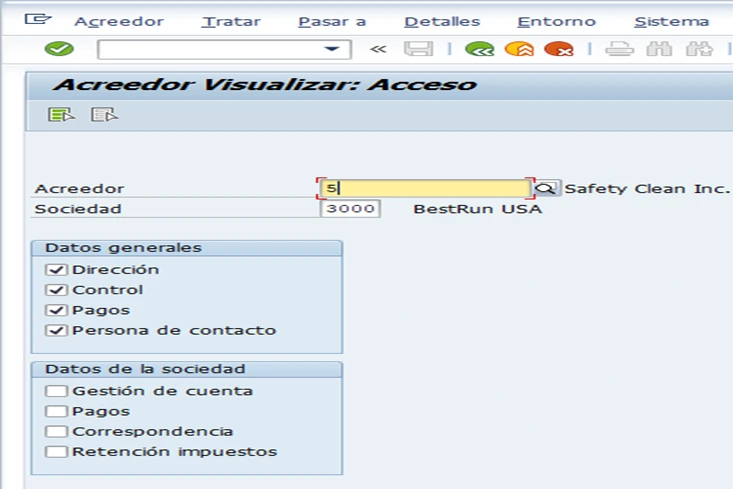The height and width of the screenshot is (489, 733).
Task: Open search help beside Acreedor field
Action: (546, 188)
